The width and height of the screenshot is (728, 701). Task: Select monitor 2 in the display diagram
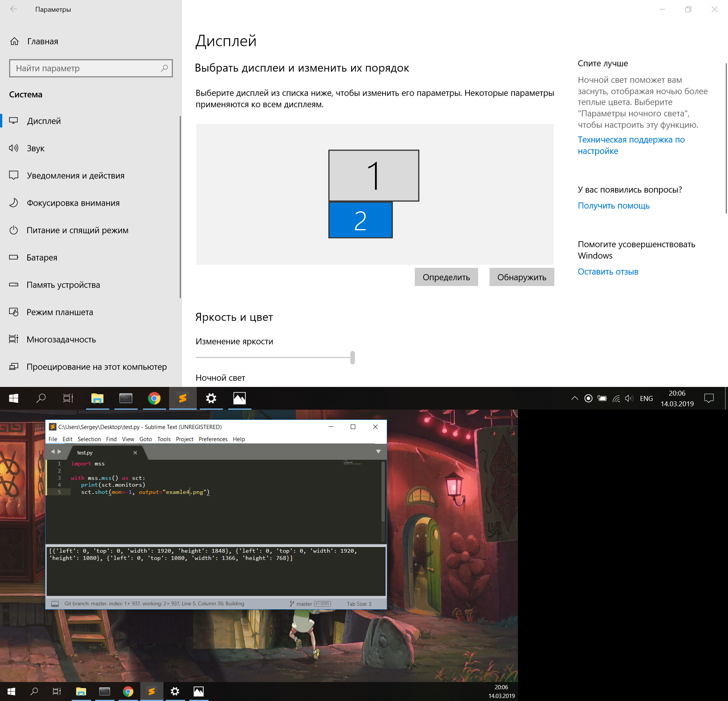click(360, 220)
